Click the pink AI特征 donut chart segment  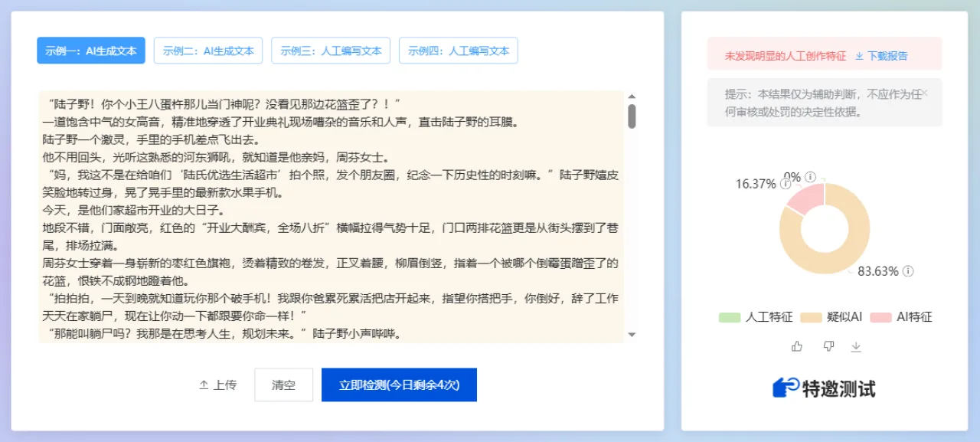[x=805, y=200]
